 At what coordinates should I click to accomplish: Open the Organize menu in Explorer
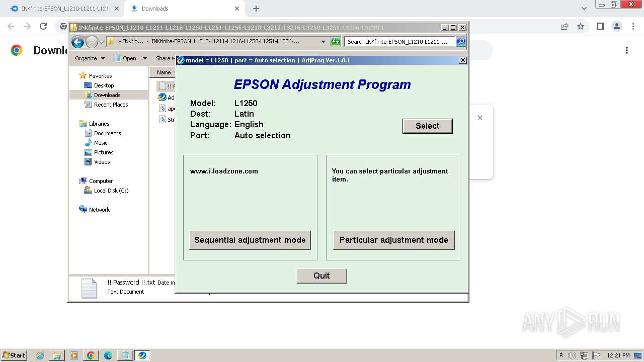coord(90,58)
